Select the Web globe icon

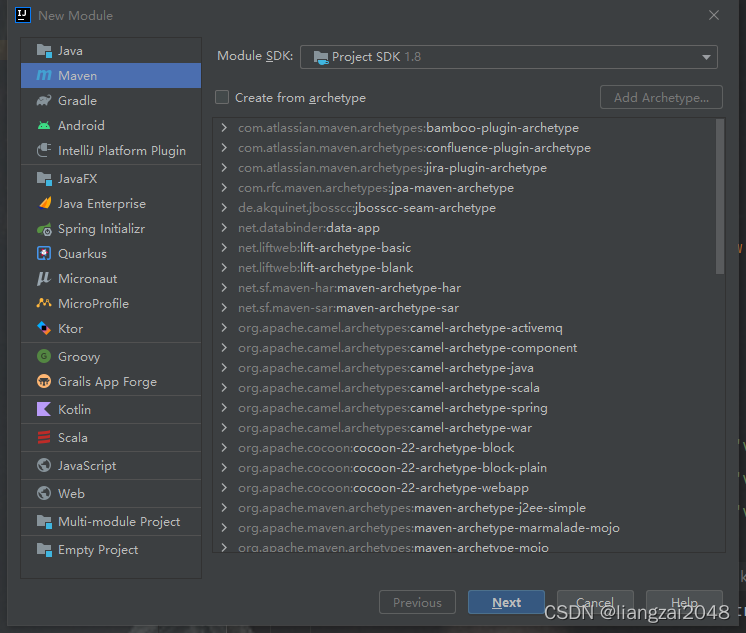44,493
